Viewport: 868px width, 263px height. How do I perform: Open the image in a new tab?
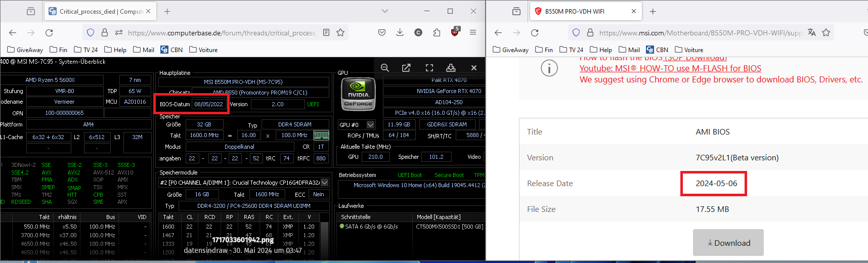coord(406,68)
